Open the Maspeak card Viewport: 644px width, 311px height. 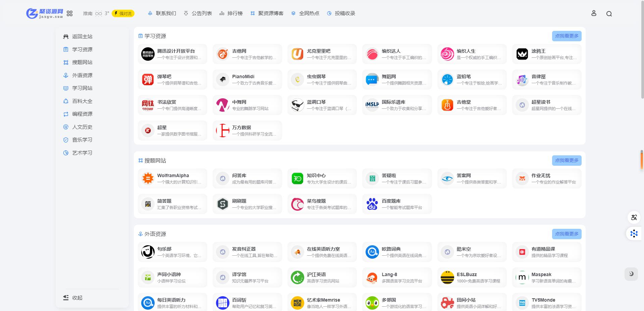coord(547,277)
